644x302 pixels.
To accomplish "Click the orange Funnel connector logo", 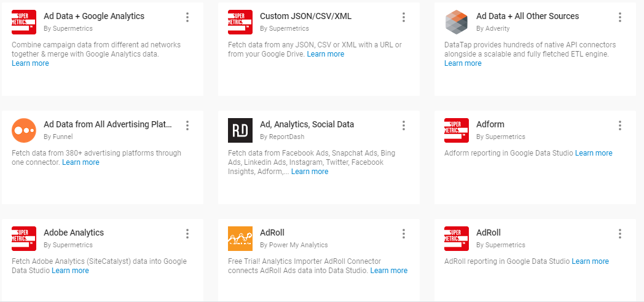I will pyautogui.click(x=24, y=130).
